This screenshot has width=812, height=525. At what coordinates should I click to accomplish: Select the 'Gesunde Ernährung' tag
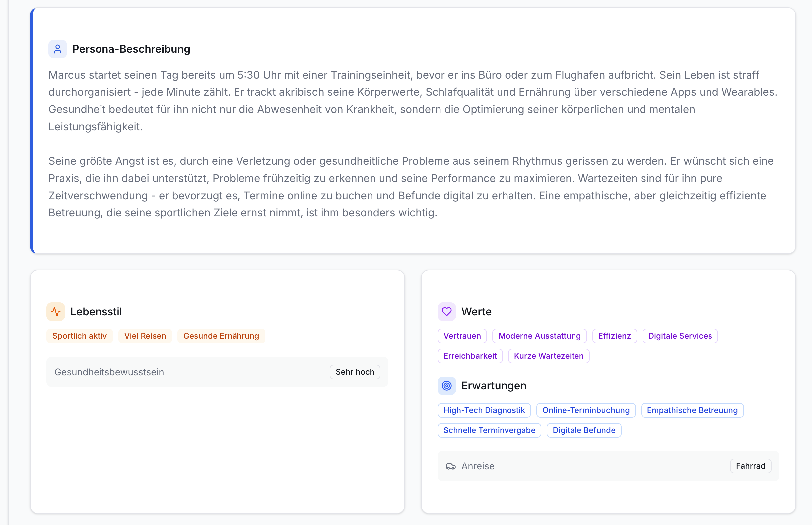pos(221,336)
